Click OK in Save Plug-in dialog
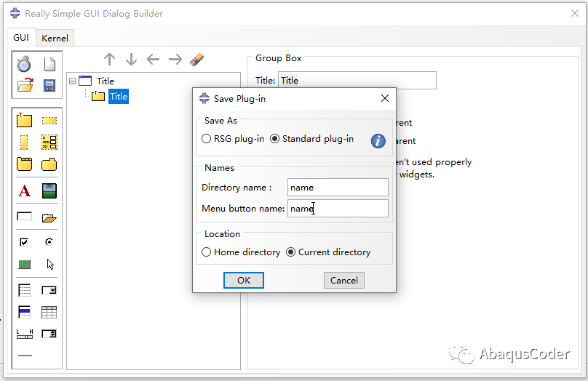 click(x=244, y=280)
